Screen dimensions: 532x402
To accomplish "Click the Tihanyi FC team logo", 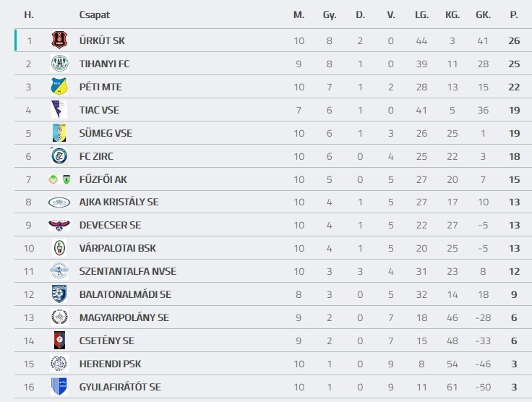I will point(59,64).
